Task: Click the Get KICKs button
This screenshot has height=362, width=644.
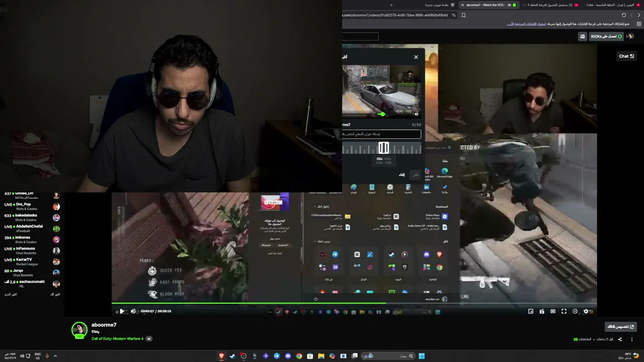Action: [606, 36]
